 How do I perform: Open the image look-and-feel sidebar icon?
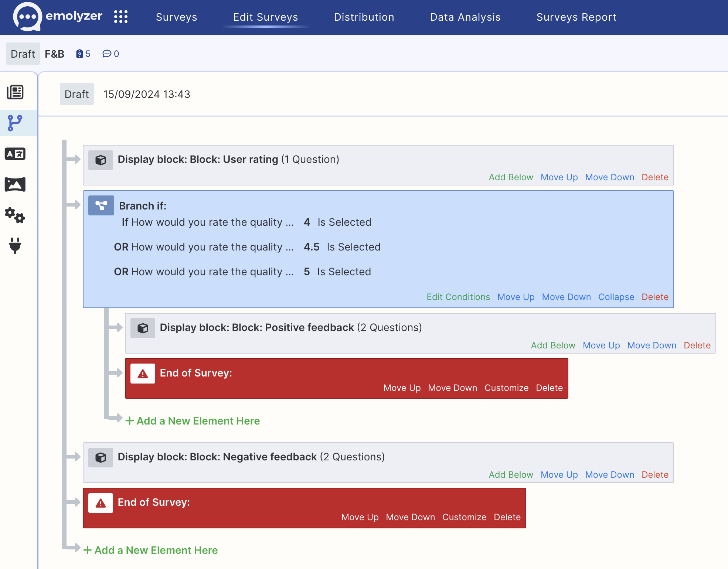[15, 184]
